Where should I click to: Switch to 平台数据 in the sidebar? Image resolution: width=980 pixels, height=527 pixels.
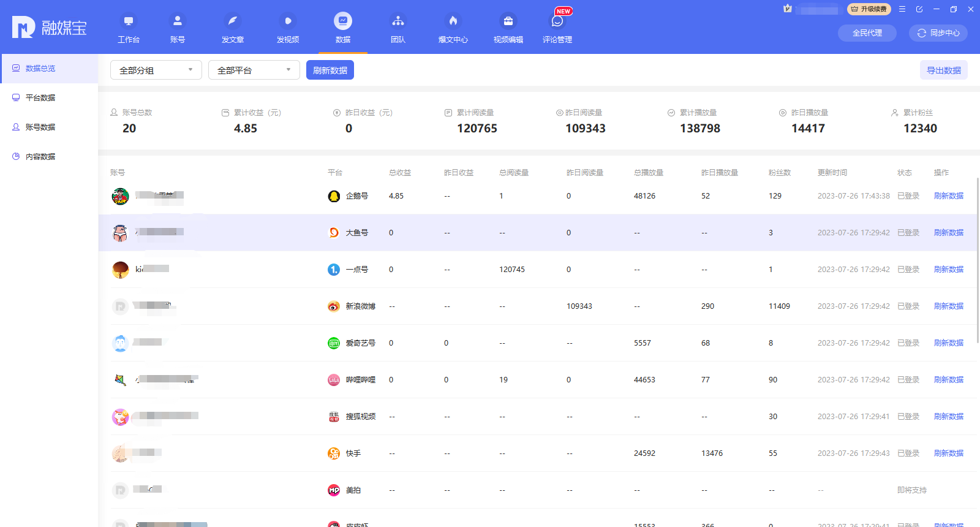pos(40,98)
